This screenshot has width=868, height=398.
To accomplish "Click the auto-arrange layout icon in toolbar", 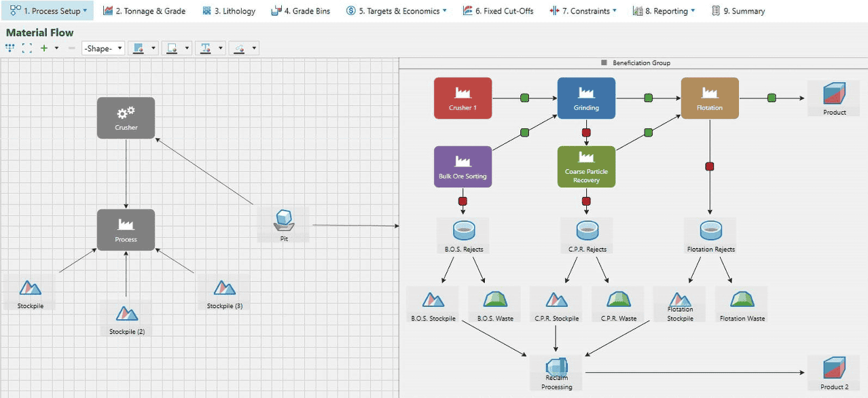I will point(10,48).
